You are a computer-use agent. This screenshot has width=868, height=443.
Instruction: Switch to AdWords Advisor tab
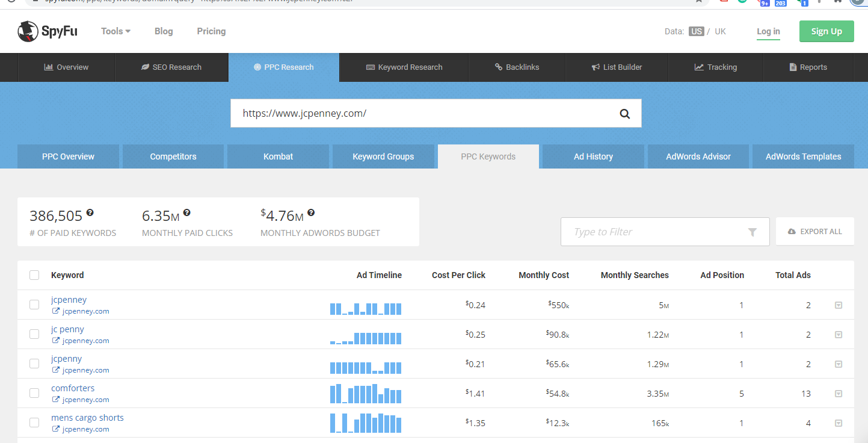[698, 156]
